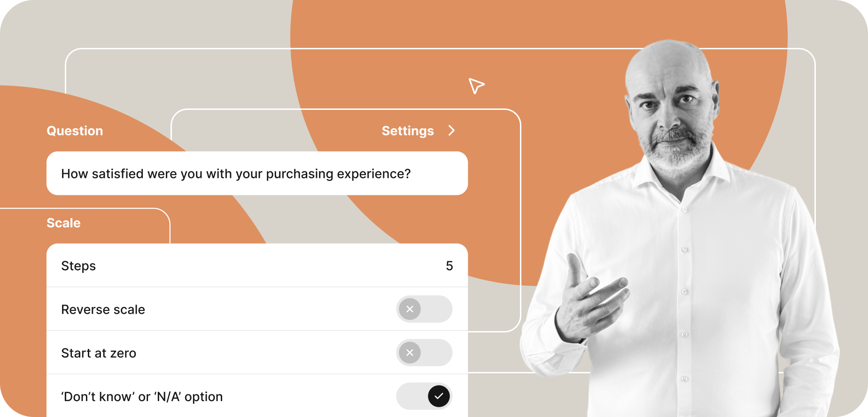Click the white cursor arrow icon

coord(476,85)
